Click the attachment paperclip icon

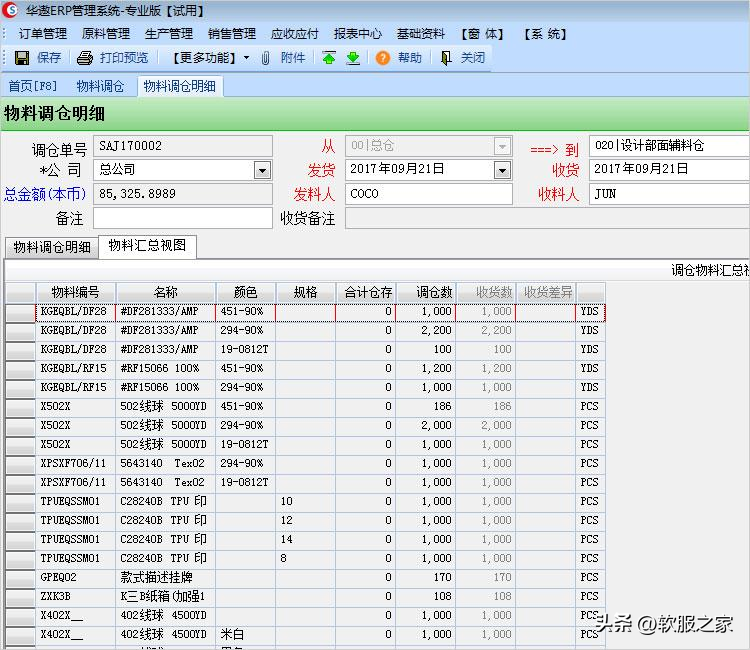(266, 58)
